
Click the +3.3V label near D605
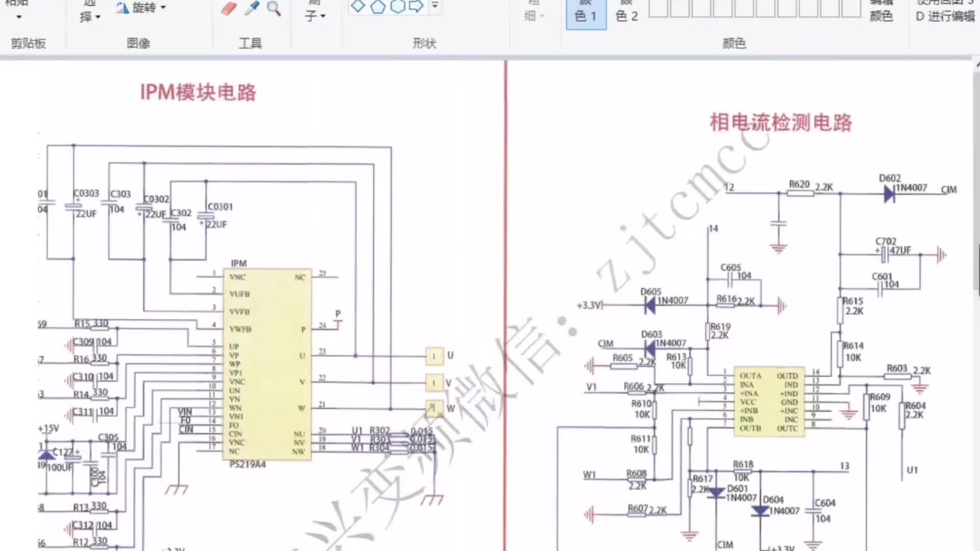[589, 305]
